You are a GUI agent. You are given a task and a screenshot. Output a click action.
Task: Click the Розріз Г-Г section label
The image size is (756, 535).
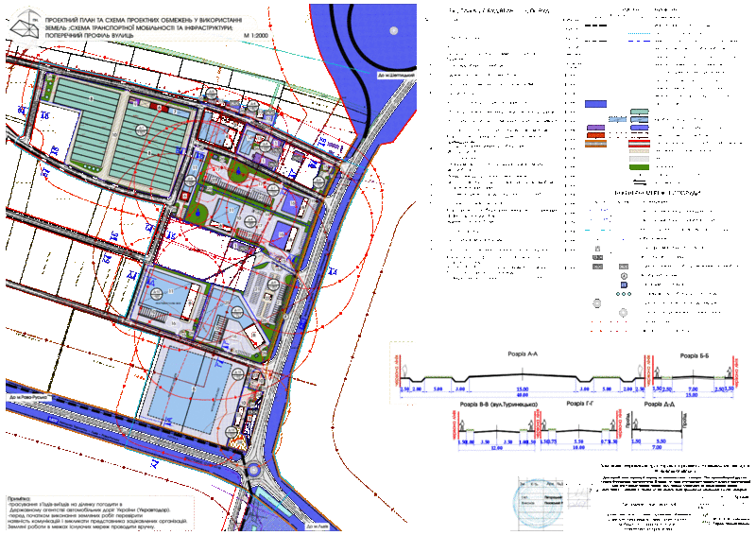pyautogui.click(x=578, y=405)
